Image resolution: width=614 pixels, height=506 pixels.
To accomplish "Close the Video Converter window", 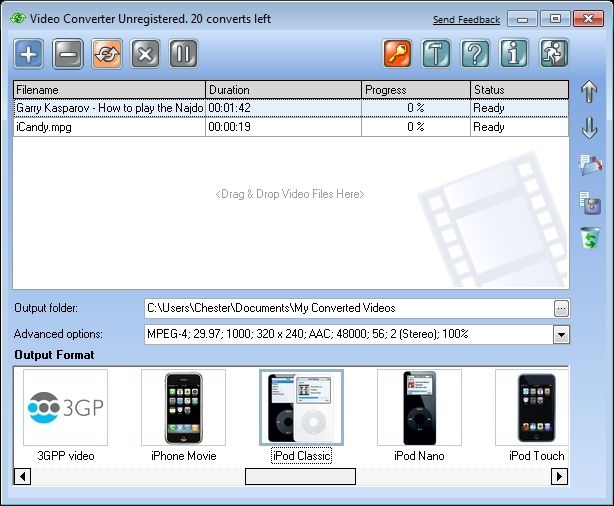I will tap(588, 18).
